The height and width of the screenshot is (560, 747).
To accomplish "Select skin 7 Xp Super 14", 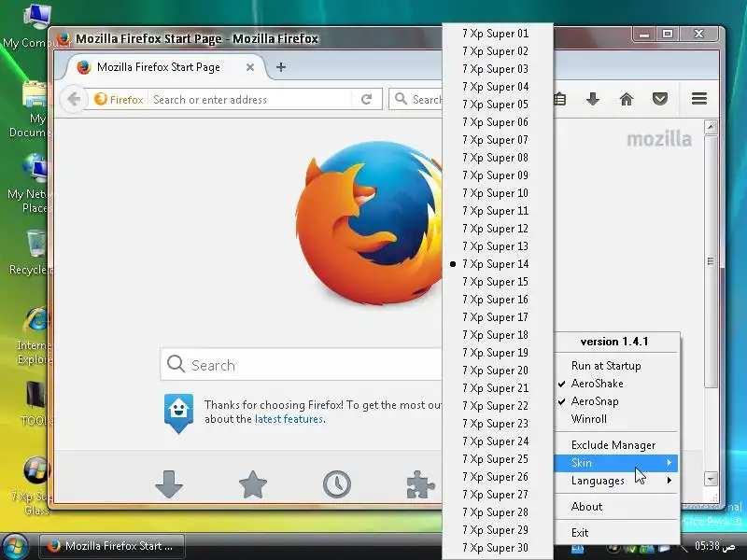I will (498, 264).
